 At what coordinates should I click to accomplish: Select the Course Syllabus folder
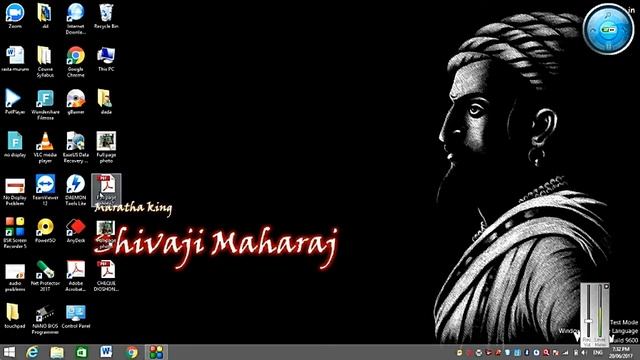pyautogui.click(x=45, y=61)
